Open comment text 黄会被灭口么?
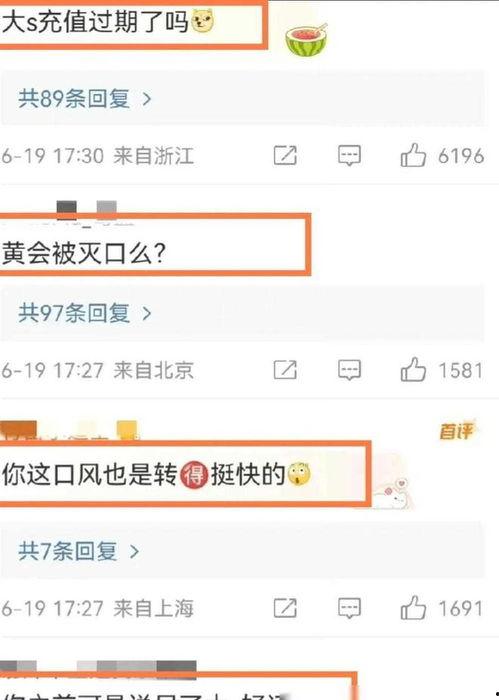 click(84, 253)
